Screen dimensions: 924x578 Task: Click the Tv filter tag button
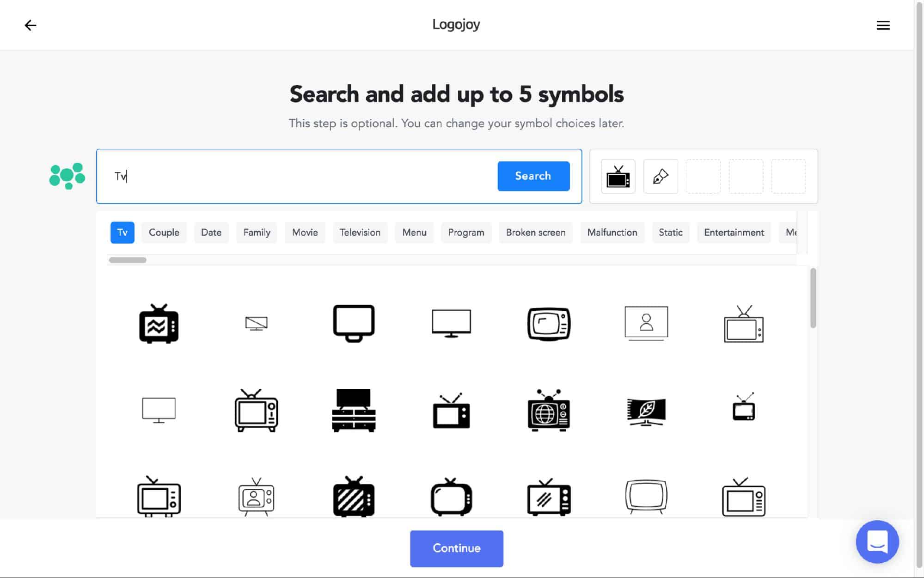[122, 233]
